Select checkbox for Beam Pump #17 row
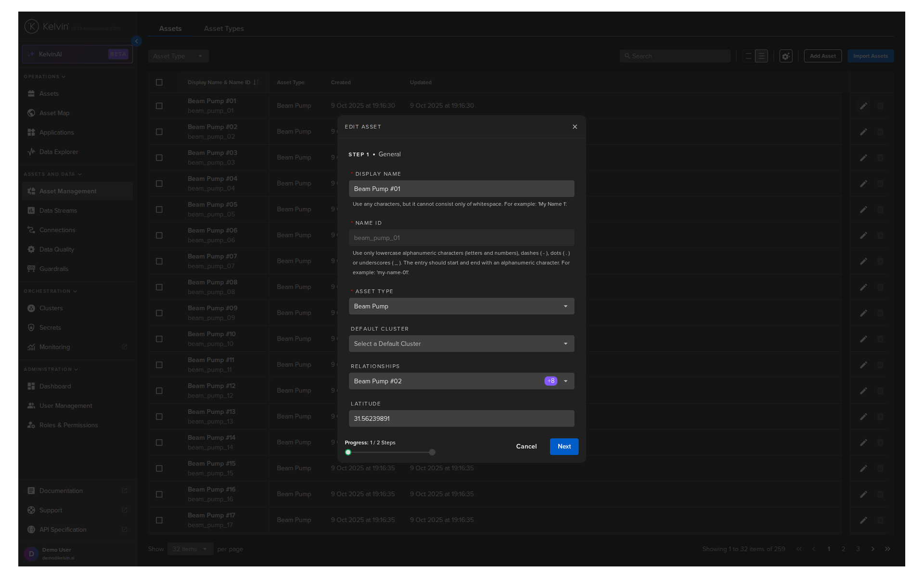Viewport: 924px width, 578px height. pos(159,520)
